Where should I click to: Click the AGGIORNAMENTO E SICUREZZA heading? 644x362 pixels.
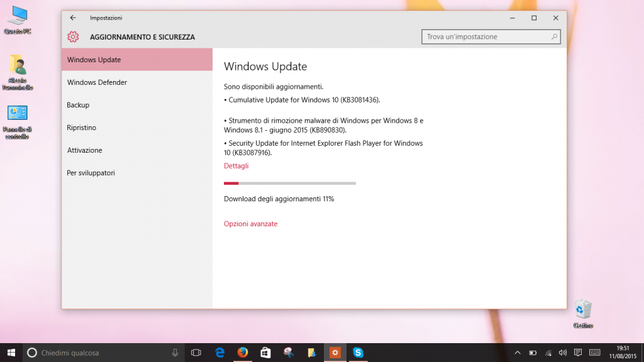point(143,37)
